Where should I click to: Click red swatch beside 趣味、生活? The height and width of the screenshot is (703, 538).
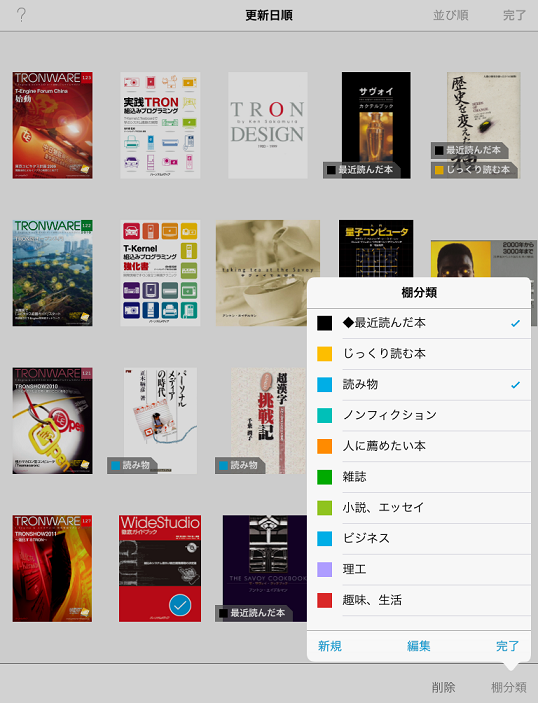coord(325,600)
